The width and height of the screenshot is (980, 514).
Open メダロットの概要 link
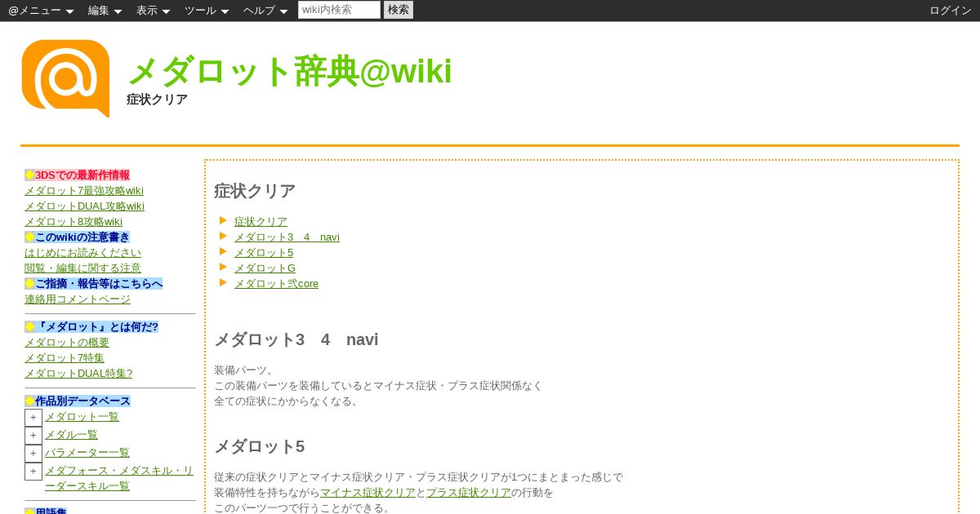click(67, 343)
